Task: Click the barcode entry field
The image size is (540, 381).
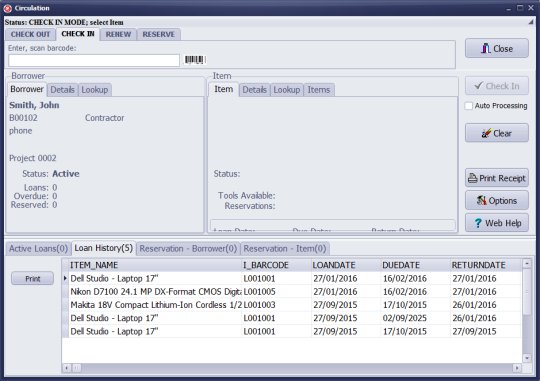Action: click(x=94, y=60)
